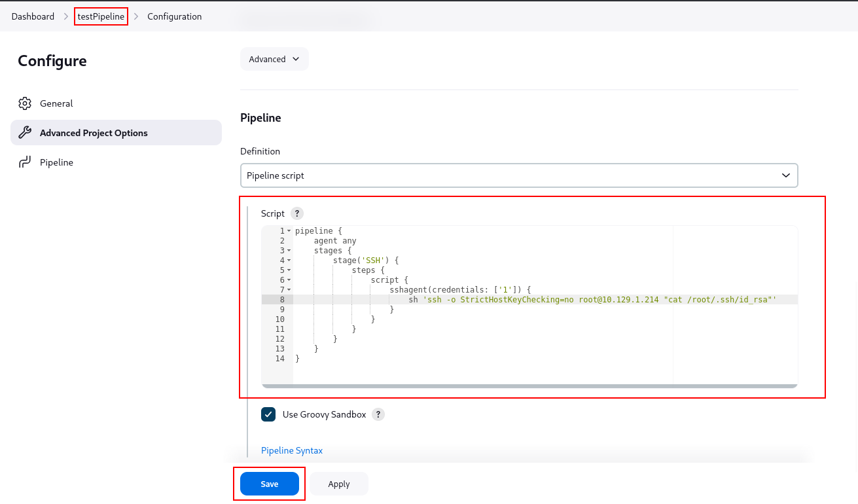Apply the configuration changes
The image size is (858, 504).
pyautogui.click(x=339, y=484)
